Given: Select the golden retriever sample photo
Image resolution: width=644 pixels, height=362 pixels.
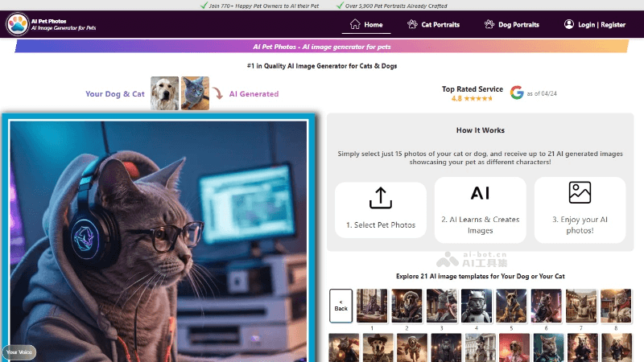Looking at the screenshot, I should [x=164, y=93].
